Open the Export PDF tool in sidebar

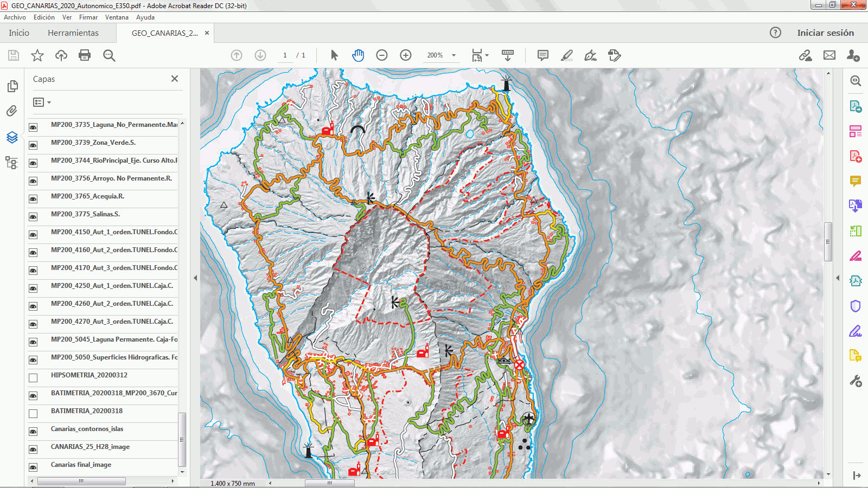(856, 106)
